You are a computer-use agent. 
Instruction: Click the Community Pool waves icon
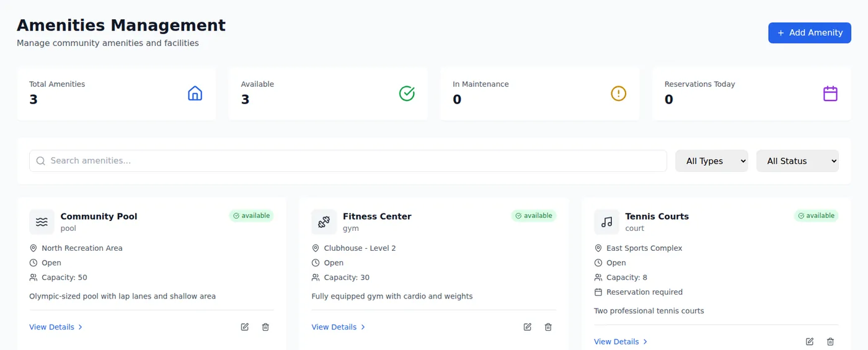pos(42,222)
